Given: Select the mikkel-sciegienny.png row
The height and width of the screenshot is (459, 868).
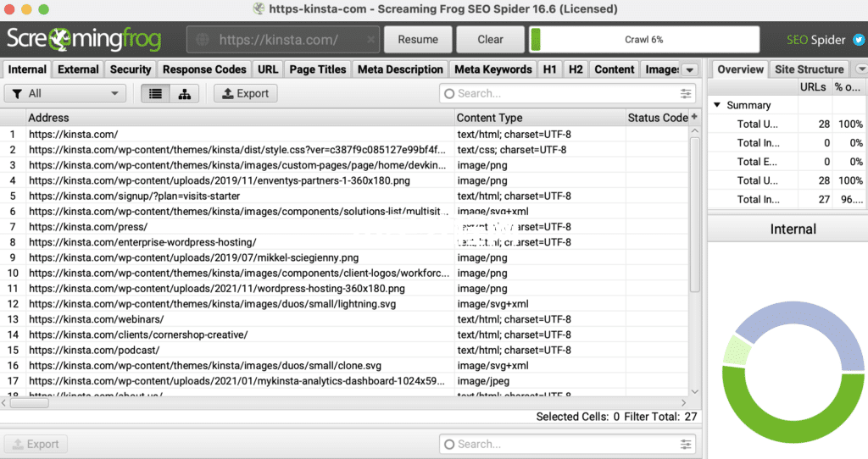Looking at the screenshot, I should (x=344, y=257).
